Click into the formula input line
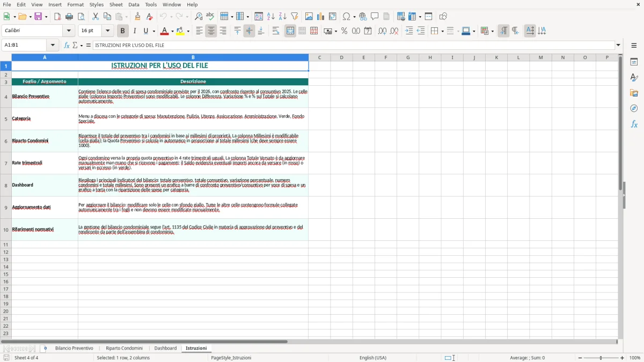Image resolution: width=644 pixels, height=362 pixels. coord(354,46)
